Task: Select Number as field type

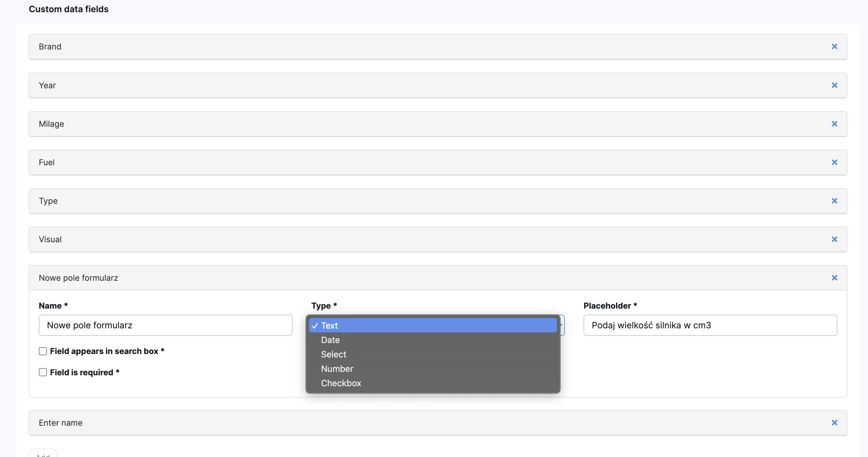Action: [x=337, y=369]
